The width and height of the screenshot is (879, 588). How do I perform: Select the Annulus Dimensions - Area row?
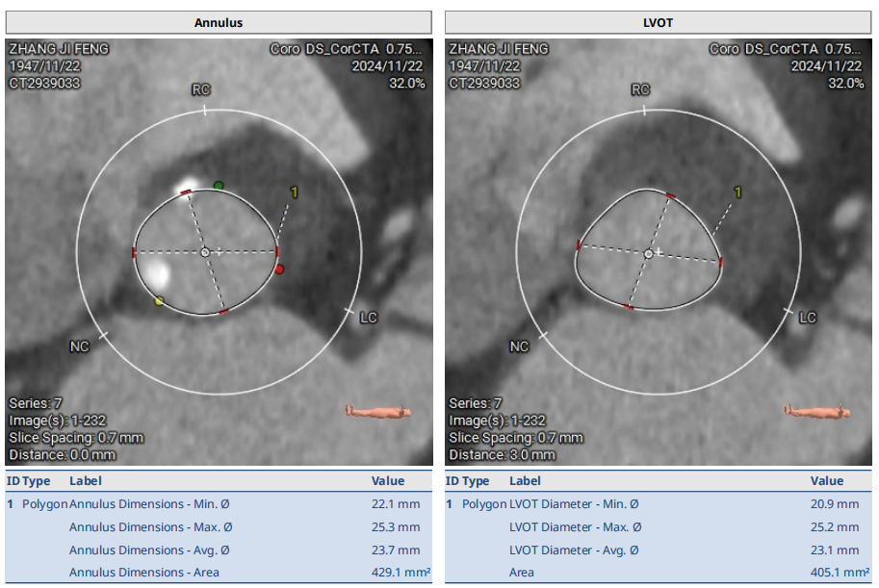click(219, 573)
